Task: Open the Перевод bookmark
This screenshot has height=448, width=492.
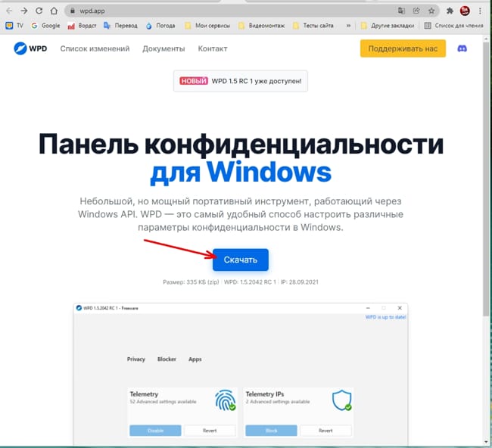Action: click(x=121, y=26)
